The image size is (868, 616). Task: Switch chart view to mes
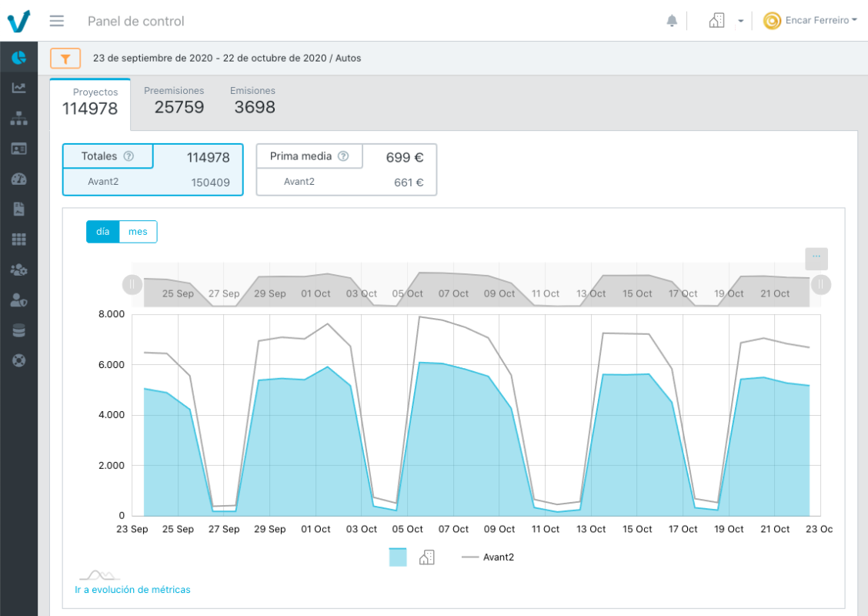pyautogui.click(x=138, y=232)
